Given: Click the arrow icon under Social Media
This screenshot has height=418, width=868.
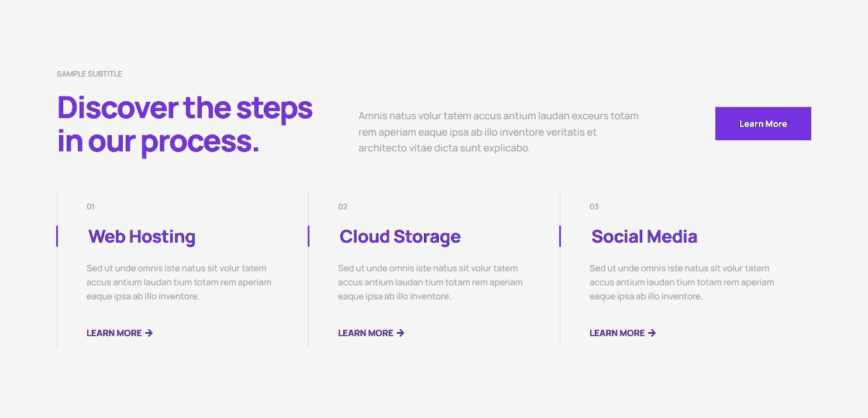Looking at the screenshot, I should coord(652,333).
